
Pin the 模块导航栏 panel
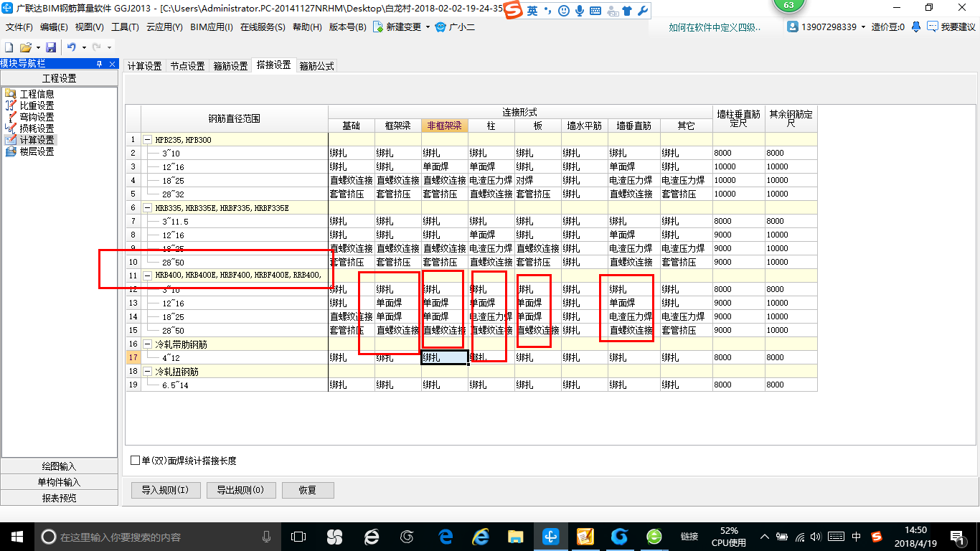click(100, 64)
